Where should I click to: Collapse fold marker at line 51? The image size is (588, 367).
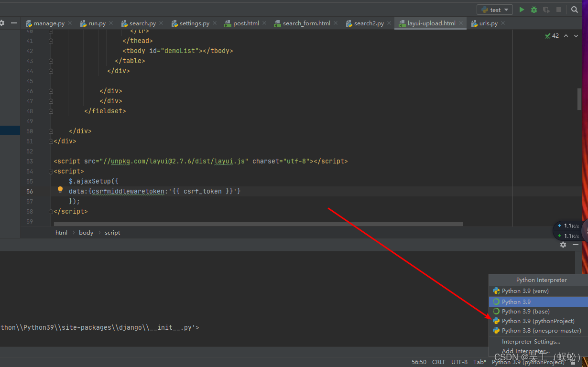[x=51, y=141]
